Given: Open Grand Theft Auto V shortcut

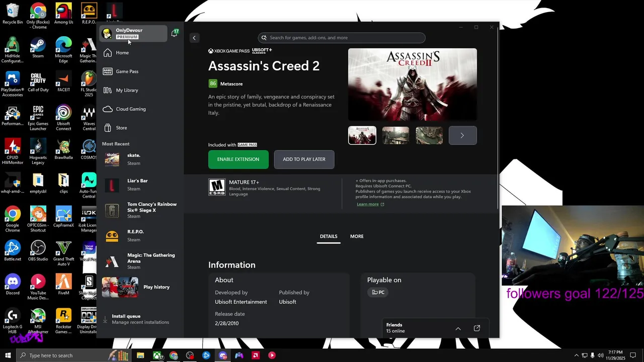Looking at the screenshot, I should [x=63, y=253].
